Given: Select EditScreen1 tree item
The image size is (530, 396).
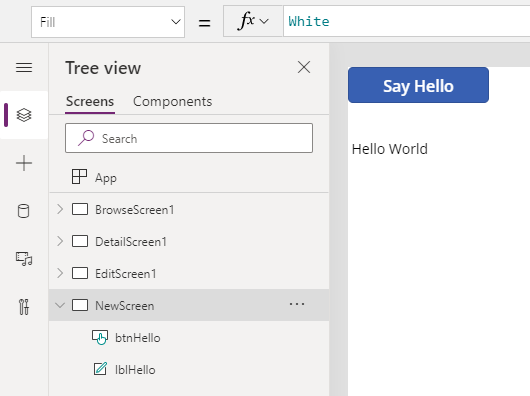Looking at the screenshot, I should point(189,273).
